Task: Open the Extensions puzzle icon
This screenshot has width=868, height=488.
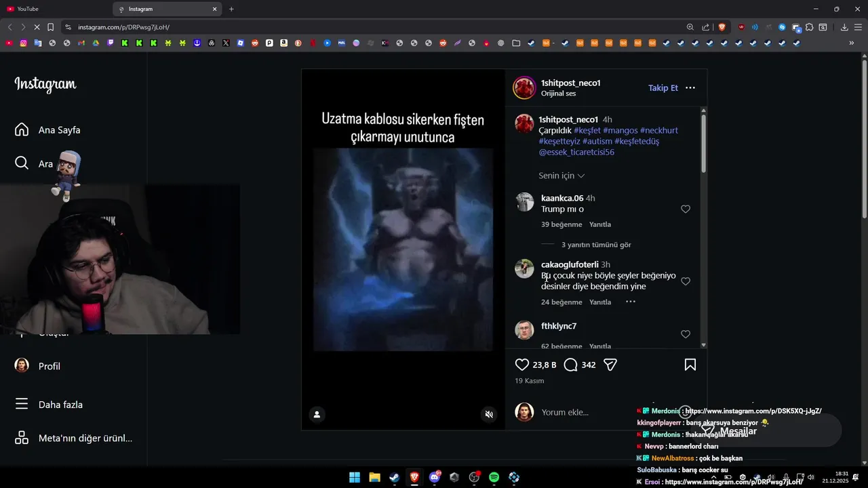Action: [x=809, y=27]
